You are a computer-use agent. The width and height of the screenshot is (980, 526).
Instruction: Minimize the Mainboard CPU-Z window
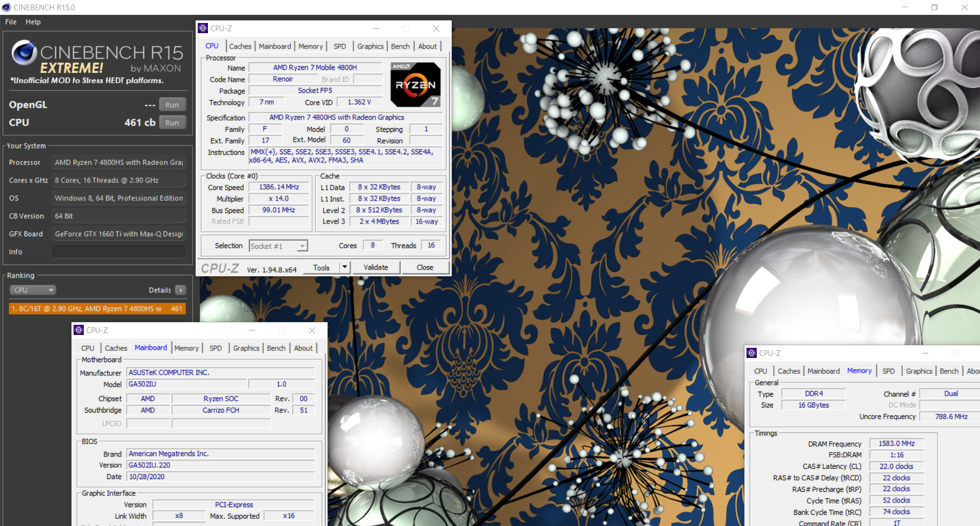pyautogui.click(x=252, y=330)
